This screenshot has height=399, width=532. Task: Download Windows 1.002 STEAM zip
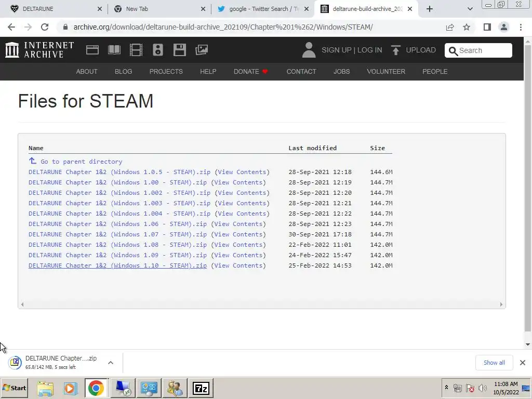[x=119, y=193]
